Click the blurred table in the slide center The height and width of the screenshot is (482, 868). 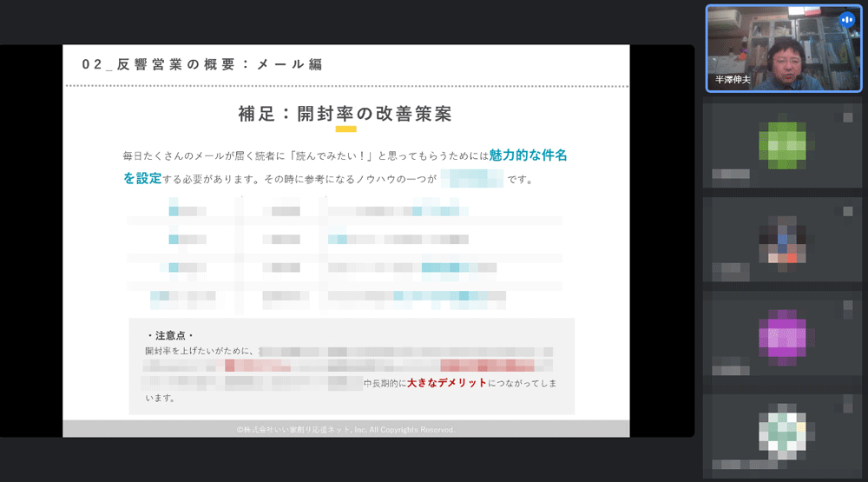[x=345, y=254]
